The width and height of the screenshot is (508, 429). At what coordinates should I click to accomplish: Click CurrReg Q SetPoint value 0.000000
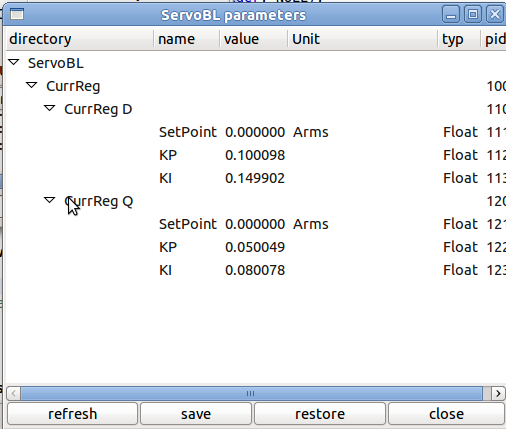(255, 224)
